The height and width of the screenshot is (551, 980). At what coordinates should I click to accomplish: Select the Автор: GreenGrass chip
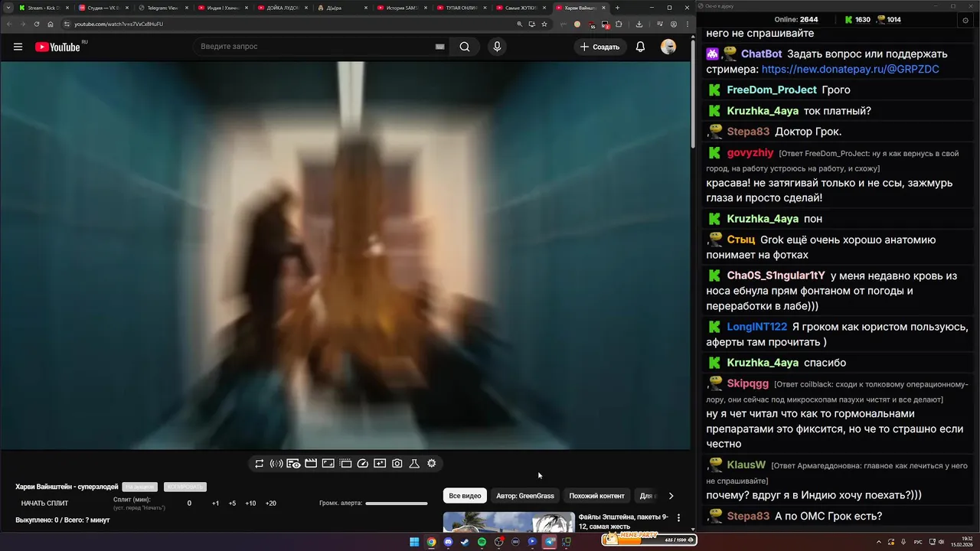[525, 496]
